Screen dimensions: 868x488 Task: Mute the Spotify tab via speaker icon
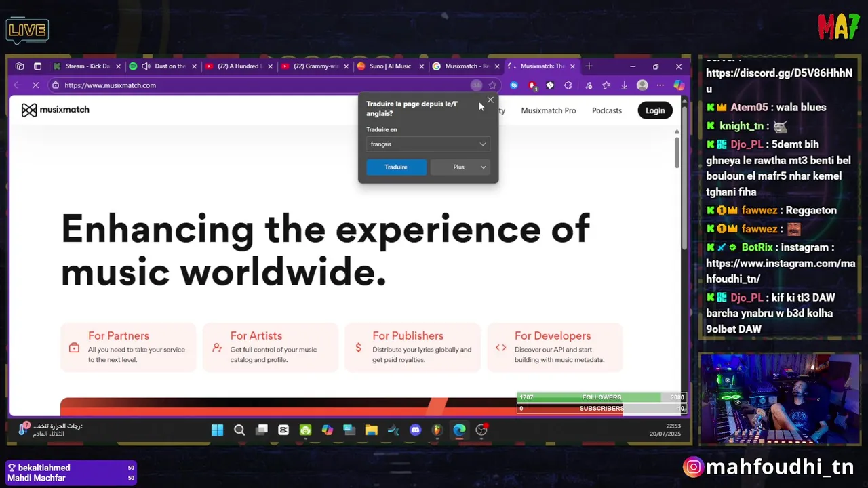(x=146, y=66)
